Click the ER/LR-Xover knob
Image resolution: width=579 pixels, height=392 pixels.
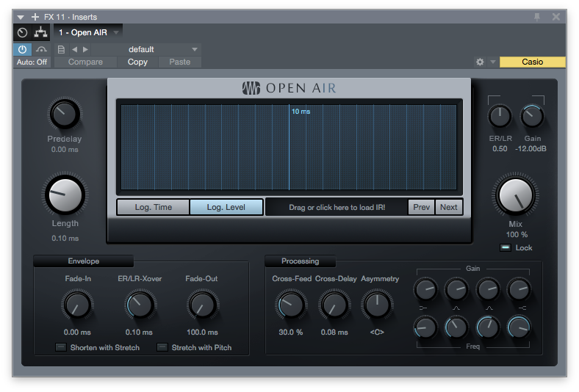tap(140, 305)
